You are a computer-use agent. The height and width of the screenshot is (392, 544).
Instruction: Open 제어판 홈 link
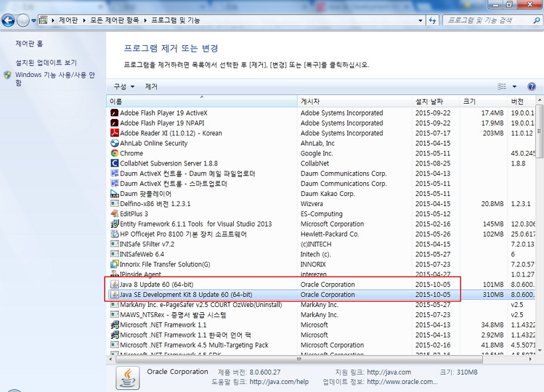(29, 43)
